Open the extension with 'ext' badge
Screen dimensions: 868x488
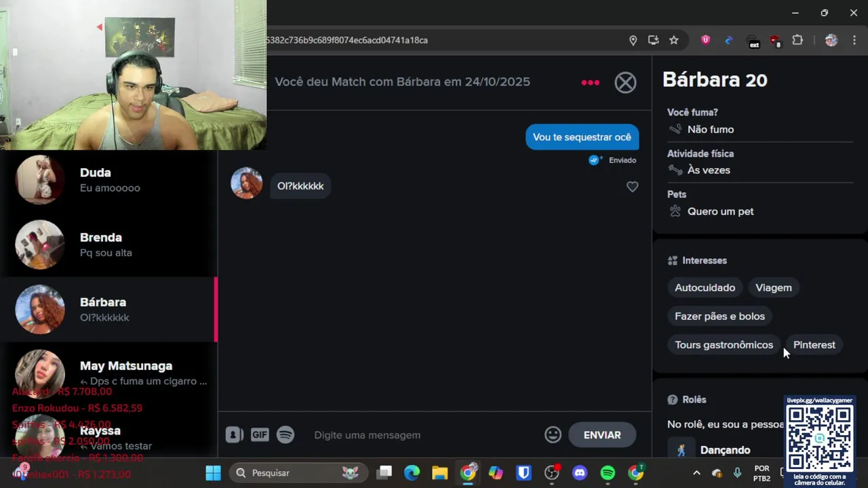[x=753, y=41]
